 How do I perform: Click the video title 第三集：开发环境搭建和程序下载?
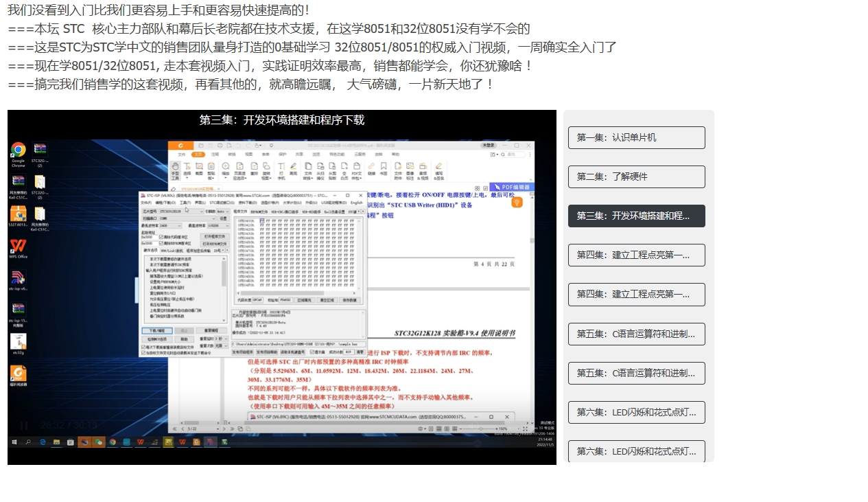(x=281, y=119)
